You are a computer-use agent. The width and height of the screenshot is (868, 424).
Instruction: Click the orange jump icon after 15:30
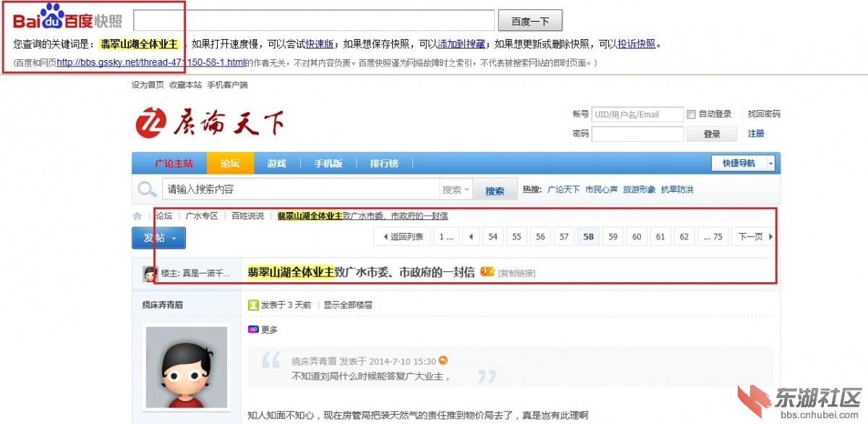(x=443, y=360)
